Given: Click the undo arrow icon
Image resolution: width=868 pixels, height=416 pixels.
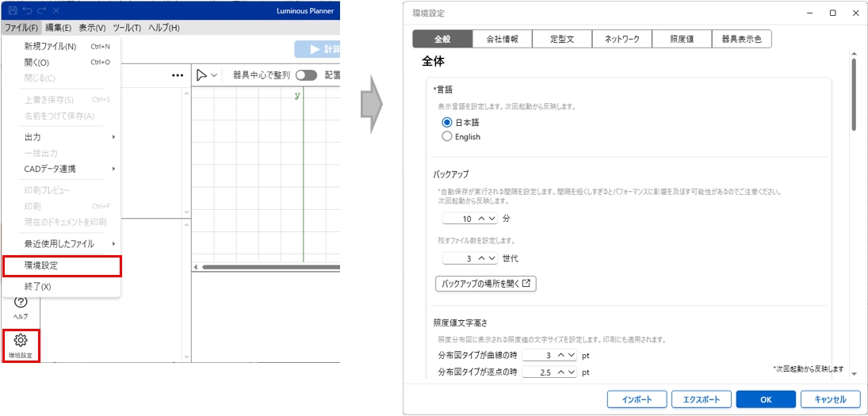Looking at the screenshot, I should pos(27,10).
